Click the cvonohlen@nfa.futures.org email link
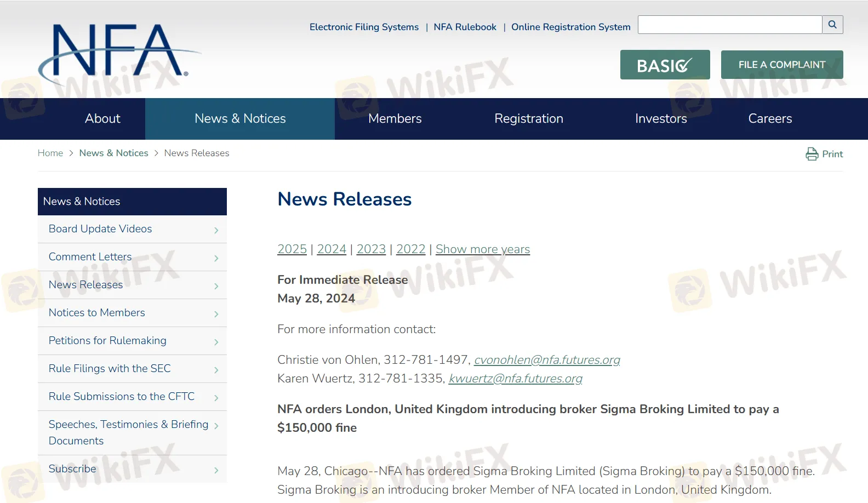 pos(547,360)
